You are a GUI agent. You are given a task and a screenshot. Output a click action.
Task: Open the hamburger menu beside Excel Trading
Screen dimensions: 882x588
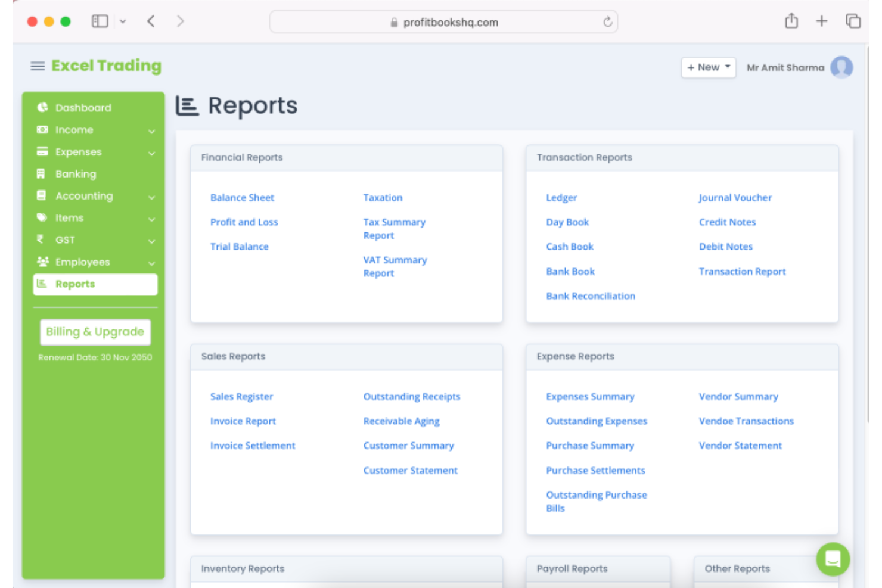[x=38, y=66]
